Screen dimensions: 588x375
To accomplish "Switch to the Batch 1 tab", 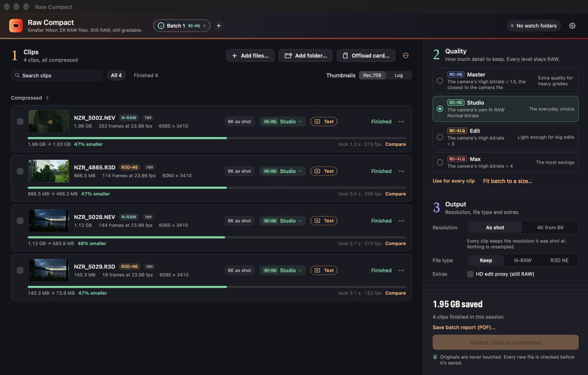I will [x=182, y=26].
